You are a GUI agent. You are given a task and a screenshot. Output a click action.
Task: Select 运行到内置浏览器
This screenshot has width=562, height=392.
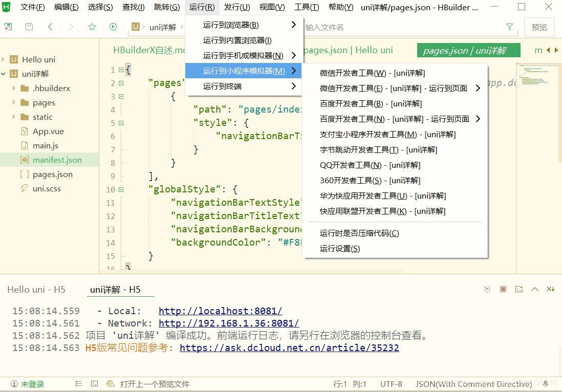244,40
